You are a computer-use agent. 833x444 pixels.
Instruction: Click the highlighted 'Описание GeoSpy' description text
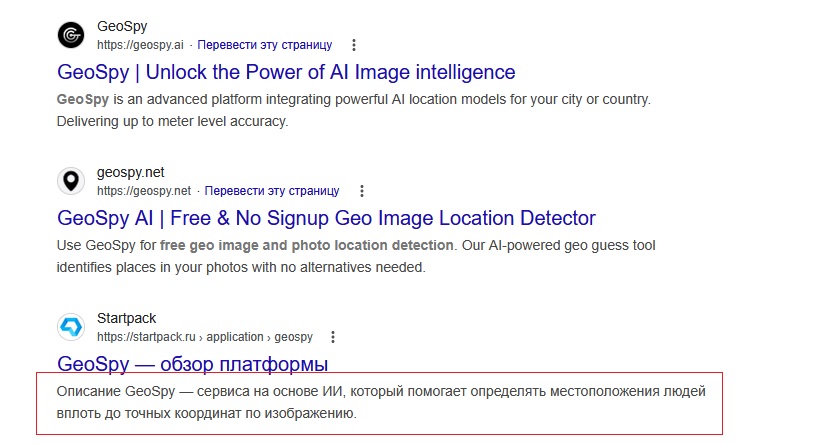[380, 401]
